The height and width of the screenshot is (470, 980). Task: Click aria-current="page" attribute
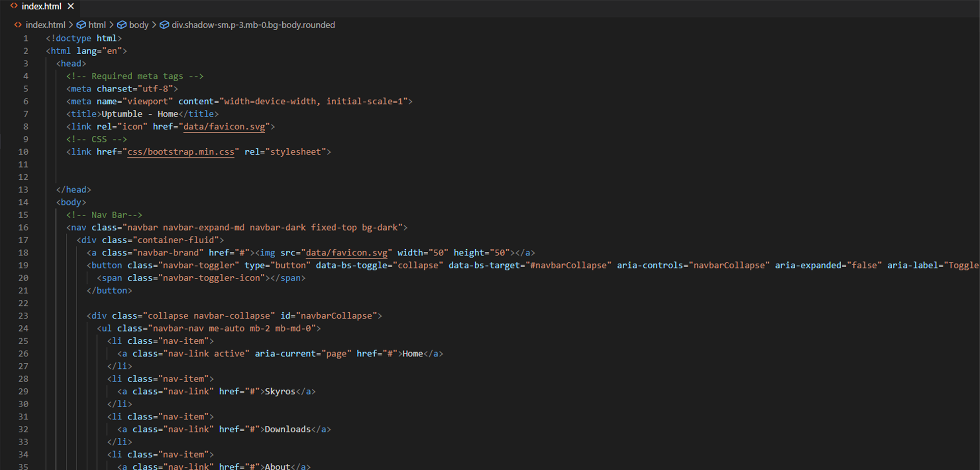[x=303, y=354]
